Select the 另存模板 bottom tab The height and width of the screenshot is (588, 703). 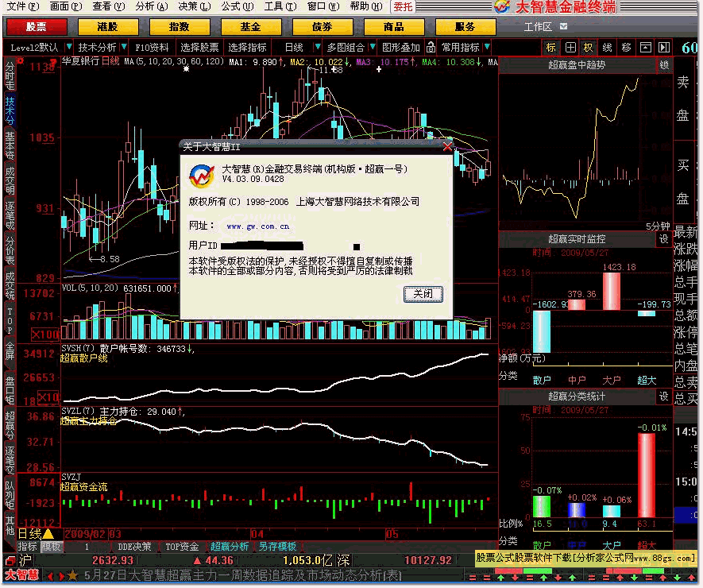(277, 547)
